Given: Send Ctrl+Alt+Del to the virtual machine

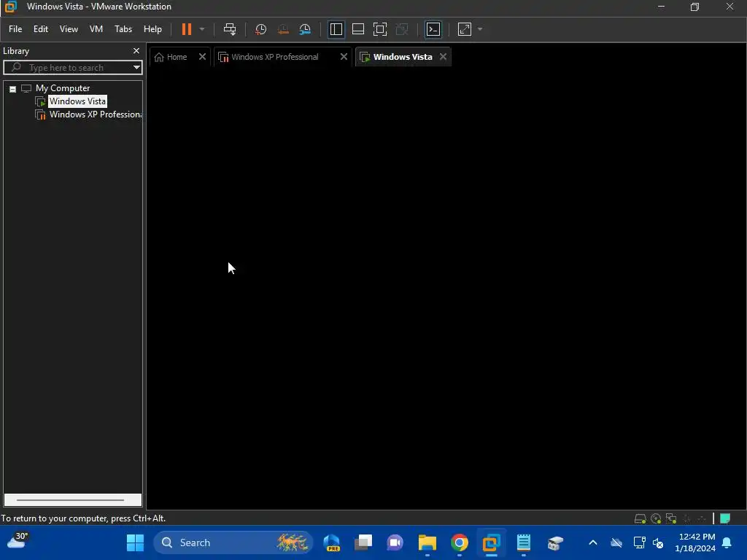Looking at the screenshot, I should pos(230,29).
